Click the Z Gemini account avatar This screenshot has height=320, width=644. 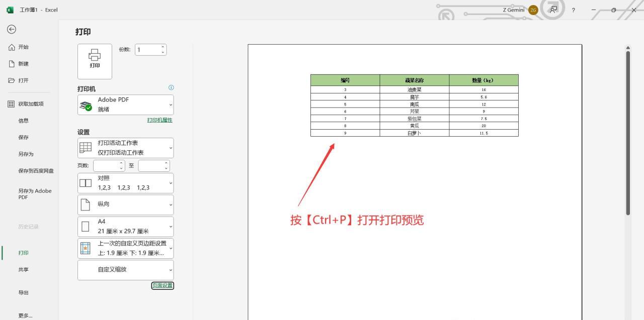click(x=533, y=10)
